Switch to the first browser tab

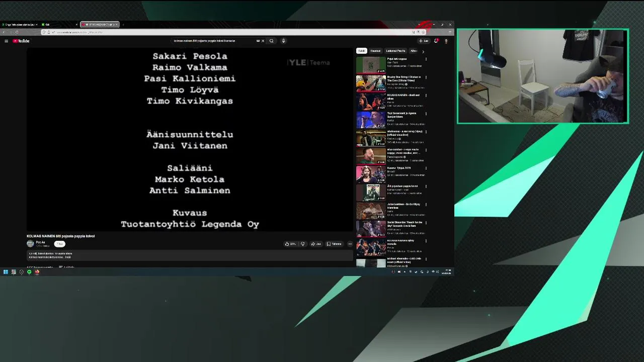pos(19,24)
